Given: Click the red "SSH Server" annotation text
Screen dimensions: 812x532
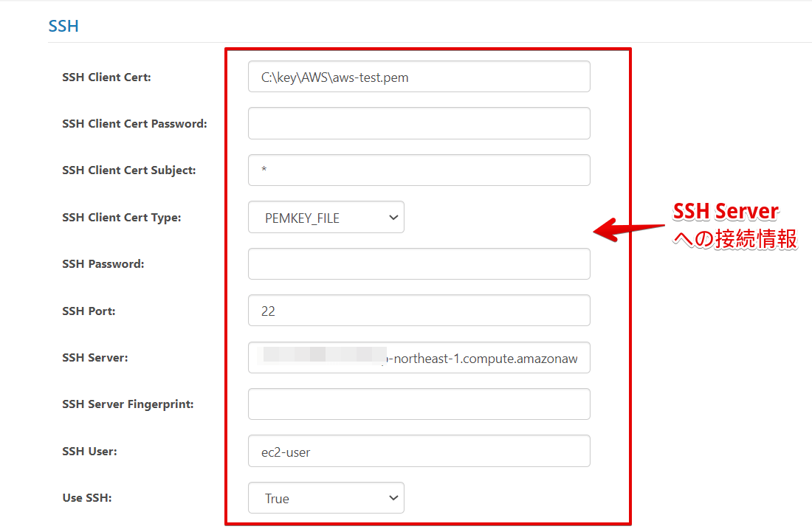Looking at the screenshot, I should click(x=725, y=212).
